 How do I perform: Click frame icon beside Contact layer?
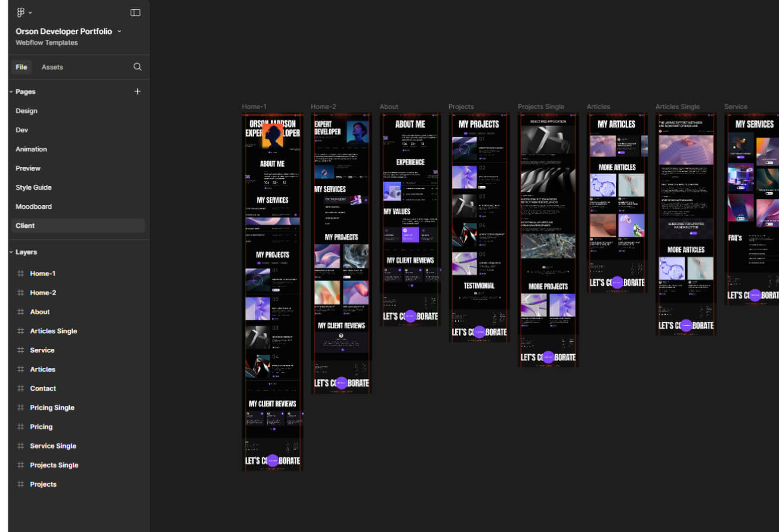(20, 388)
